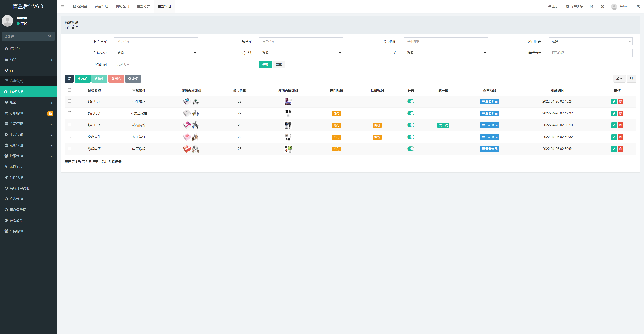Click the fullscreen icon in header
This screenshot has height=334, width=644.
pos(602,6)
